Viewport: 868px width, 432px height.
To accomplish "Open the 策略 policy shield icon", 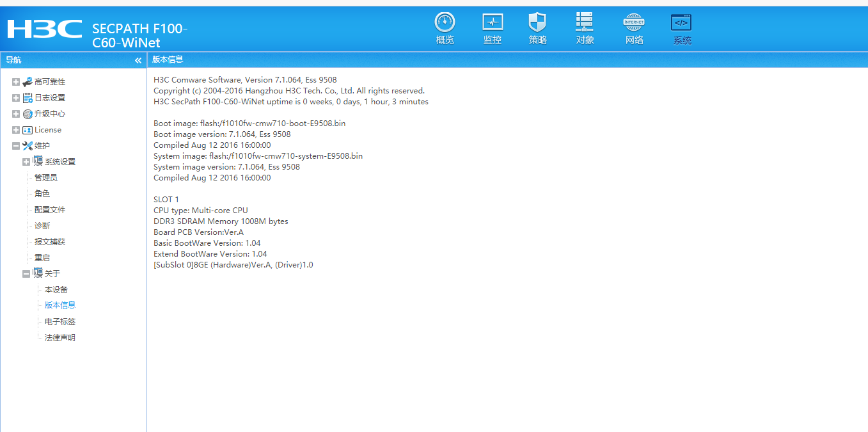I will click(x=537, y=22).
